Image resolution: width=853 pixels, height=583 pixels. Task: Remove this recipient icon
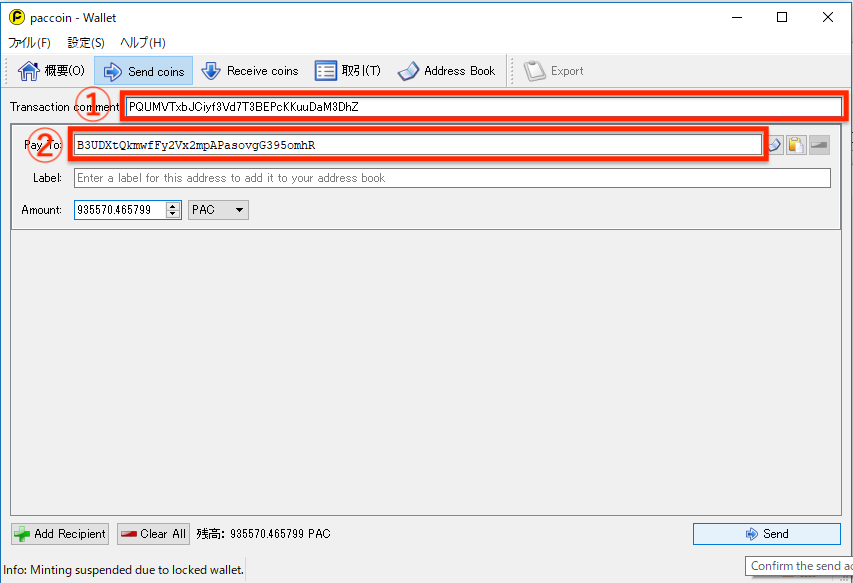819,145
